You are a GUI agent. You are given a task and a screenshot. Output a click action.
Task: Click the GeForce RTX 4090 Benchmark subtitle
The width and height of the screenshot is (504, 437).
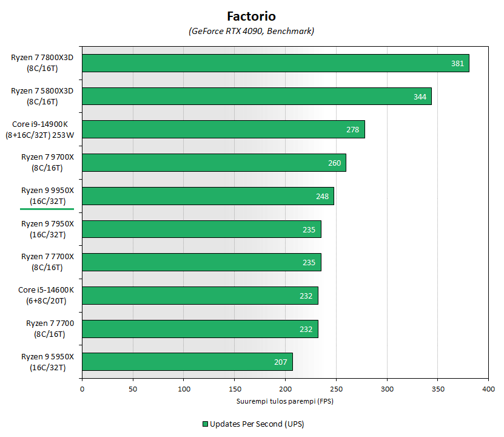pyautogui.click(x=251, y=31)
